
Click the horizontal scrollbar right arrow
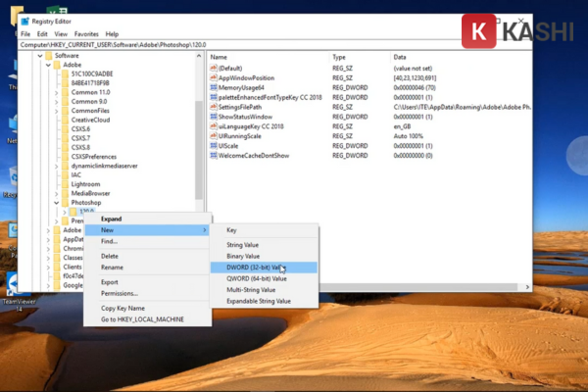coord(527,287)
